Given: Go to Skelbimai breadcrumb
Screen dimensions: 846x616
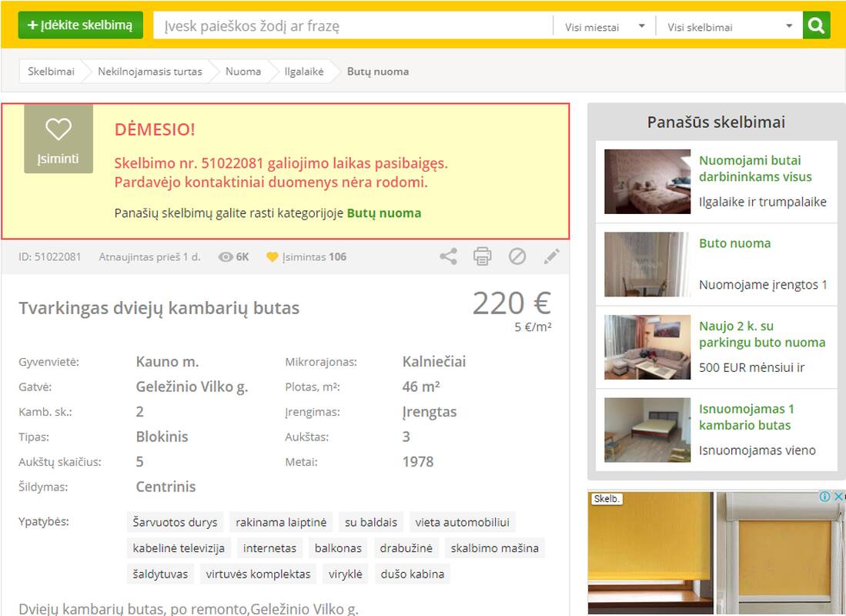Looking at the screenshot, I should tap(51, 72).
